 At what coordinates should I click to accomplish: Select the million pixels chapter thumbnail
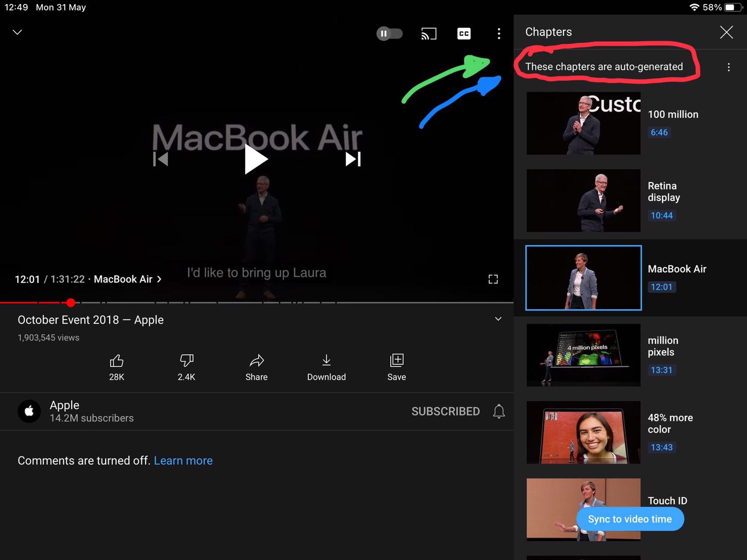coord(583,355)
